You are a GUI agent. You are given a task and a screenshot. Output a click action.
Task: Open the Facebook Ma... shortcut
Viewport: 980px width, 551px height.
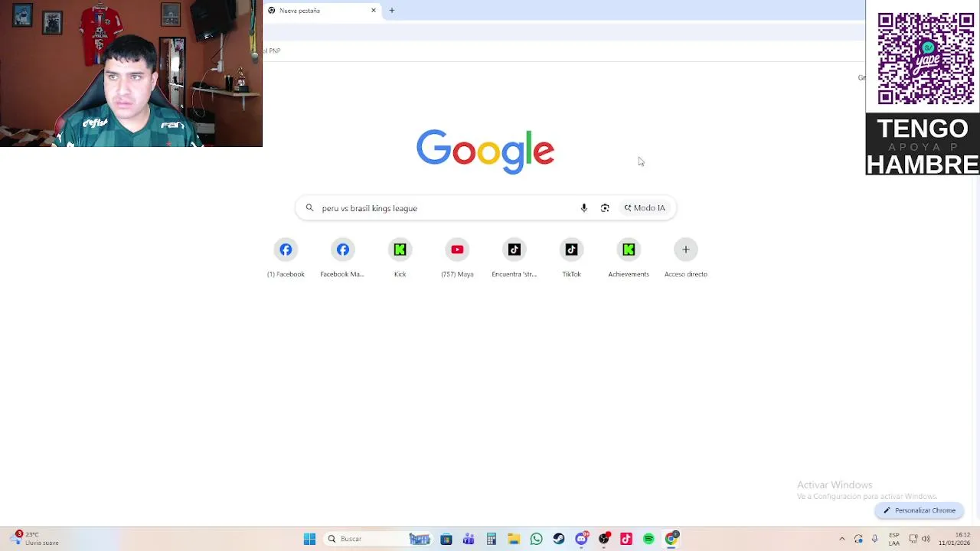point(342,258)
